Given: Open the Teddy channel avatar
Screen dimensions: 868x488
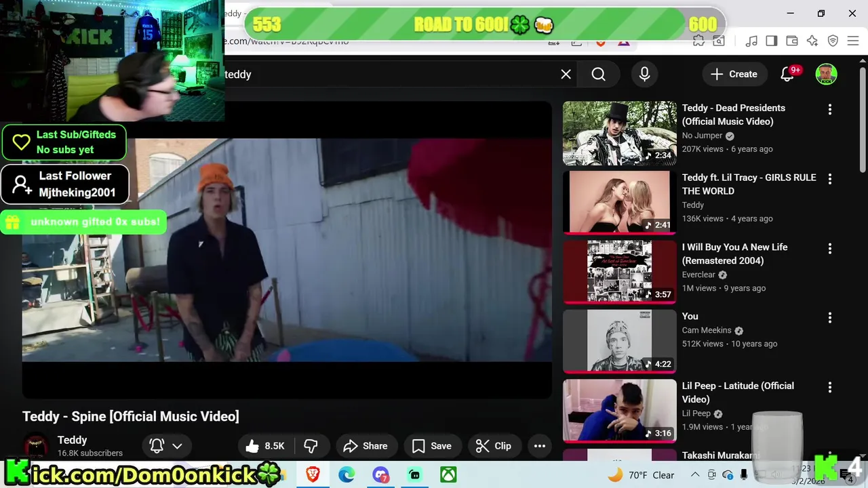Looking at the screenshot, I should pos(35,446).
